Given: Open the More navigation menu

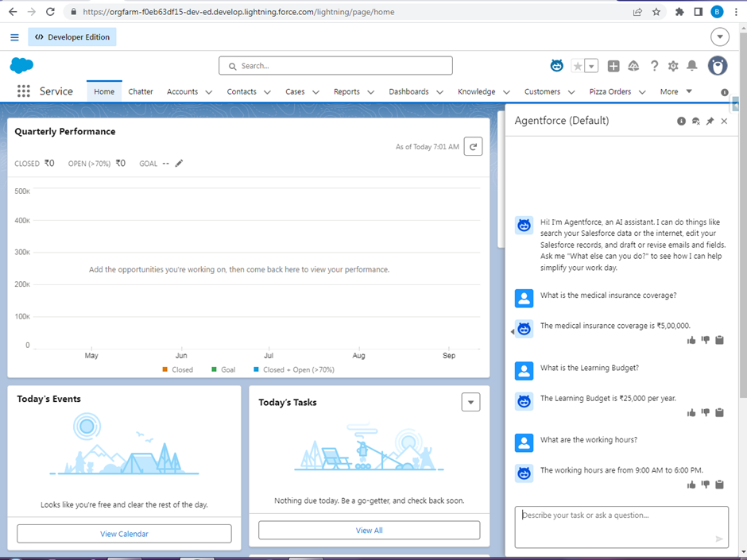Looking at the screenshot, I should [675, 91].
